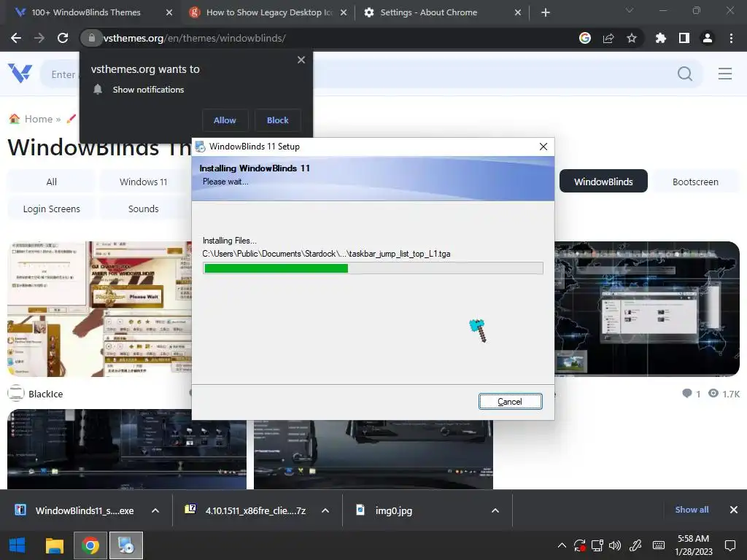Screen dimensions: 747x560
Task: Open Chrome's three-dot menu
Action: pyautogui.click(x=731, y=38)
